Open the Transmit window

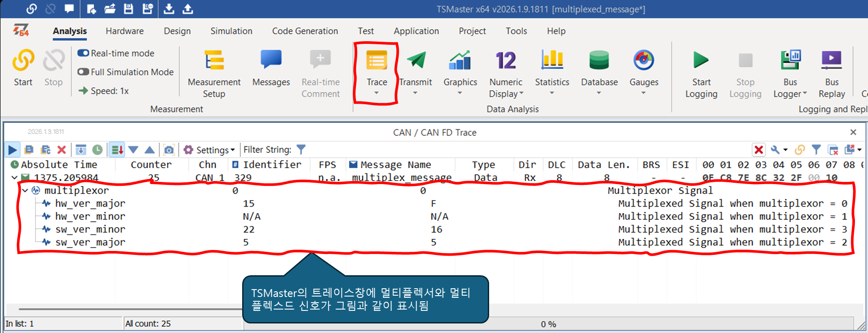416,69
